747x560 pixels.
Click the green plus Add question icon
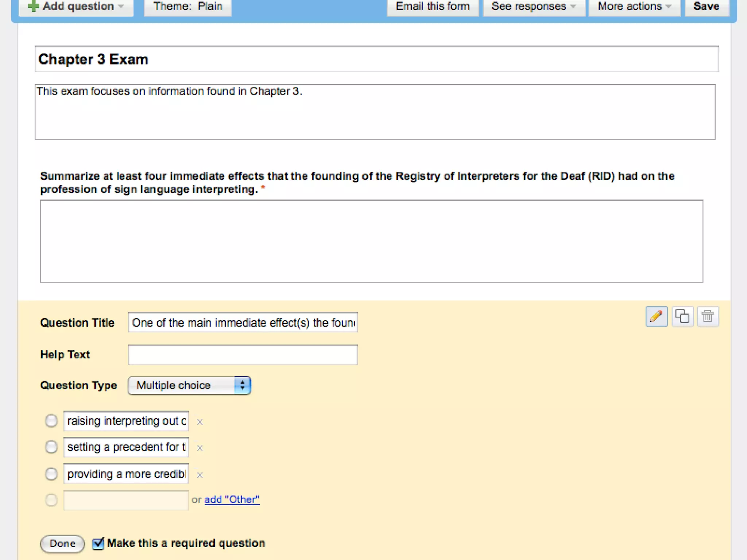click(34, 6)
